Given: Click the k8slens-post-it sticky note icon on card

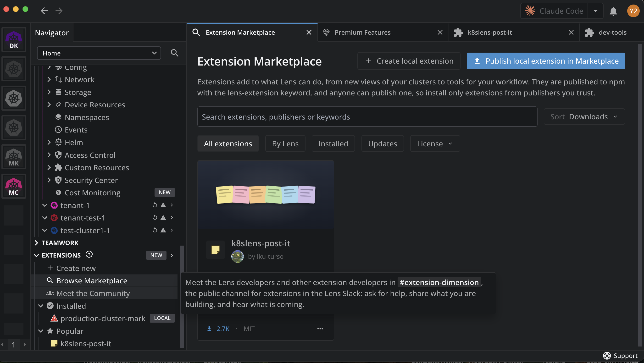Looking at the screenshot, I should click(x=215, y=250).
